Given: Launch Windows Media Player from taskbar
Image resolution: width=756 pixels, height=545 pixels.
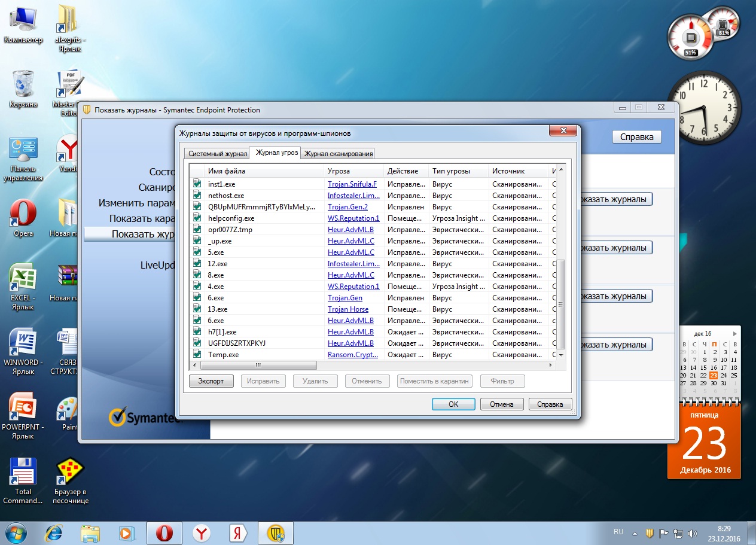Looking at the screenshot, I should coord(126,532).
